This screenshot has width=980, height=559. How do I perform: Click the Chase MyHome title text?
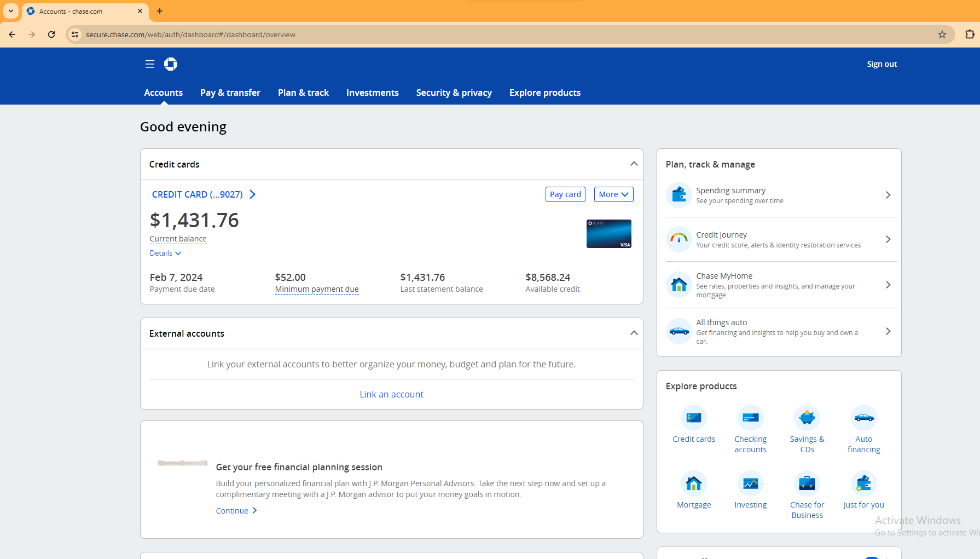tap(724, 276)
